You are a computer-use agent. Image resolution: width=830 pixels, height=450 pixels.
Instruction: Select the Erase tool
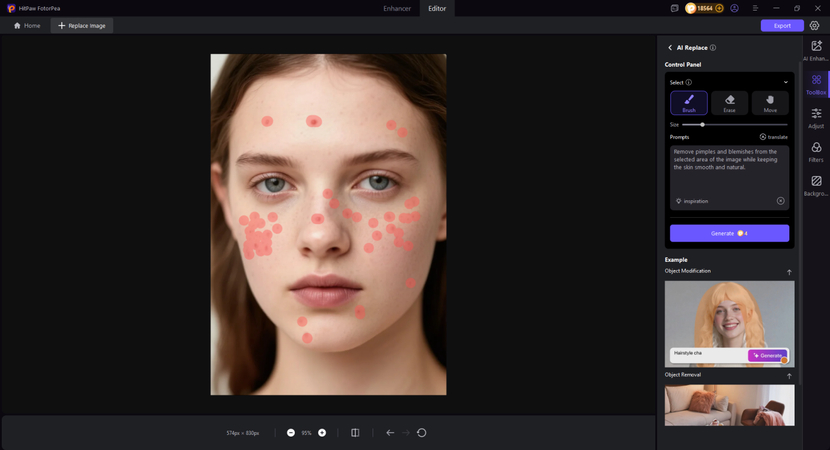point(729,103)
